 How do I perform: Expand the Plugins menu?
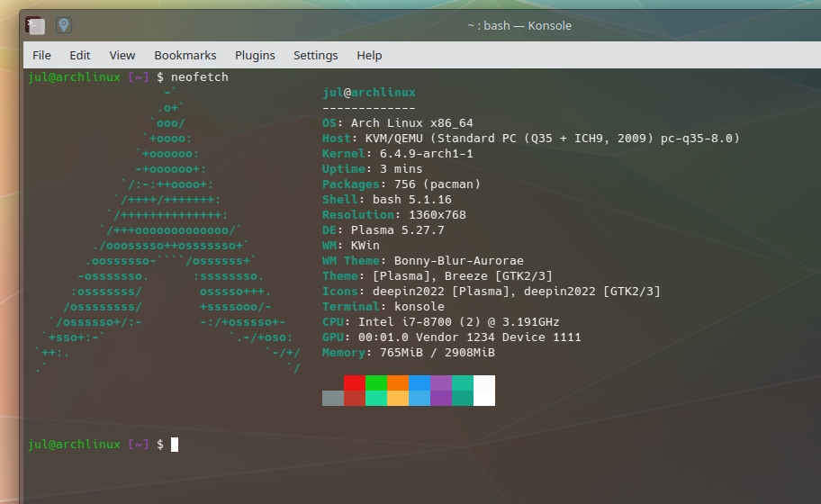coord(255,55)
